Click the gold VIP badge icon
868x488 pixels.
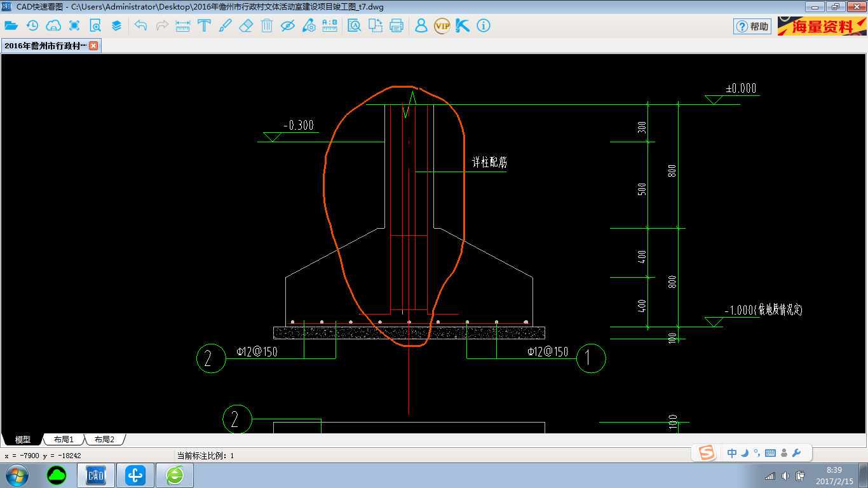coord(442,26)
